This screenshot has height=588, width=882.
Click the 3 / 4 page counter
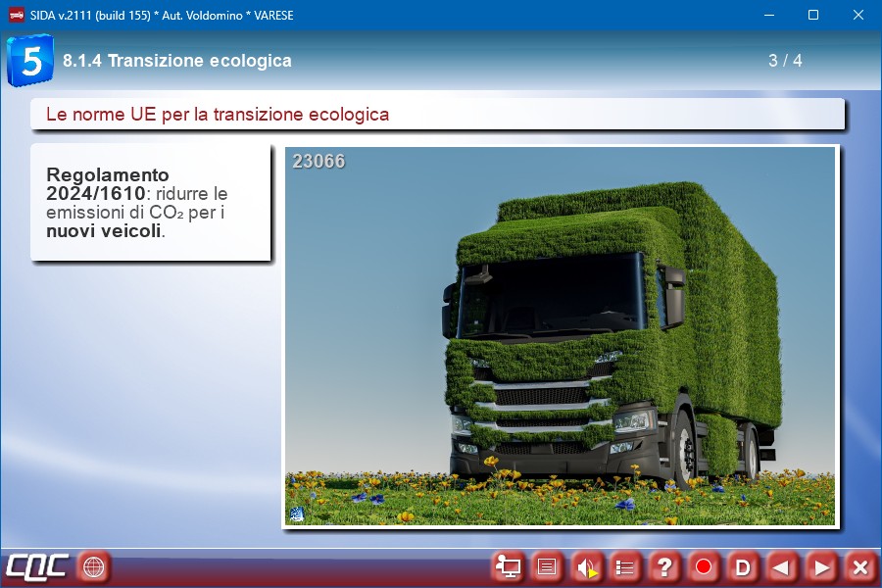(x=785, y=61)
